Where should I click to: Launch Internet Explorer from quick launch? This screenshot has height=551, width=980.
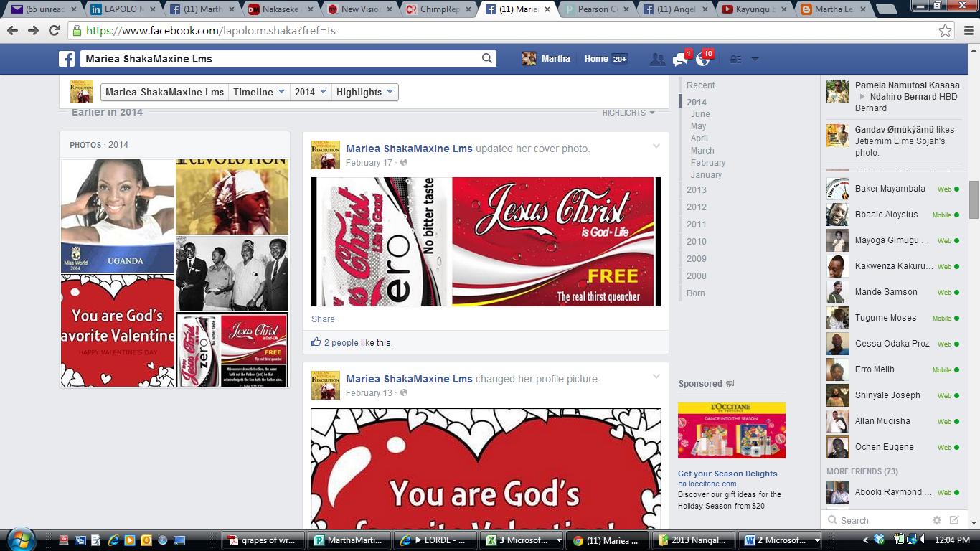[x=113, y=540]
